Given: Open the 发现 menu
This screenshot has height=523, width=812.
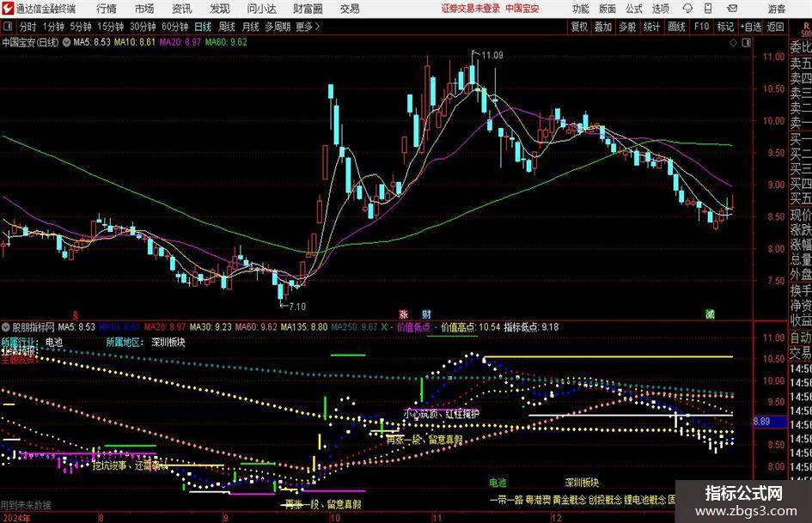Looking at the screenshot, I should 220,9.
